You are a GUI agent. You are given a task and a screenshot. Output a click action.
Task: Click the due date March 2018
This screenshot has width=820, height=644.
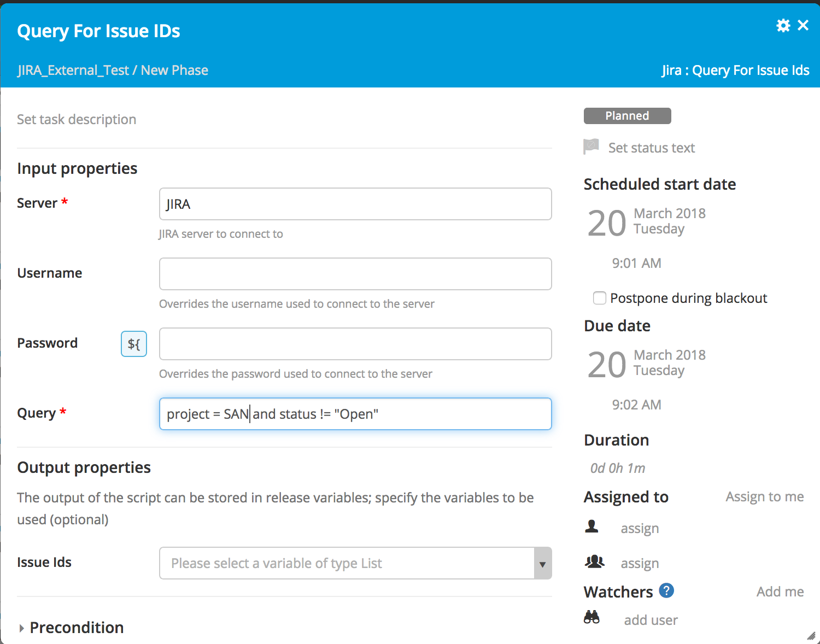pyautogui.click(x=670, y=355)
